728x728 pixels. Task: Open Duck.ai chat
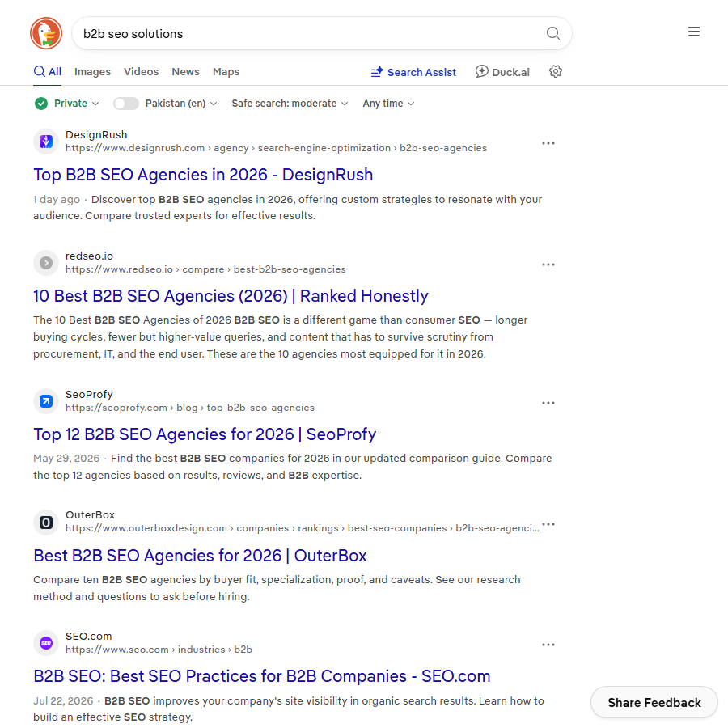tap(502, 72)
